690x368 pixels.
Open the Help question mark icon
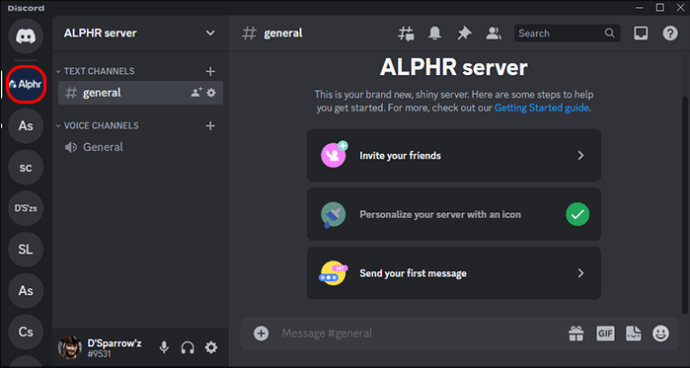pyautogui.click(x=670, y=33)
